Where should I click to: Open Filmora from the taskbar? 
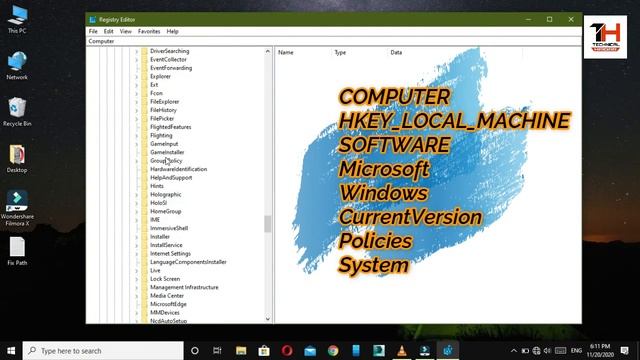pyautogui.click(x=425, y=351)
